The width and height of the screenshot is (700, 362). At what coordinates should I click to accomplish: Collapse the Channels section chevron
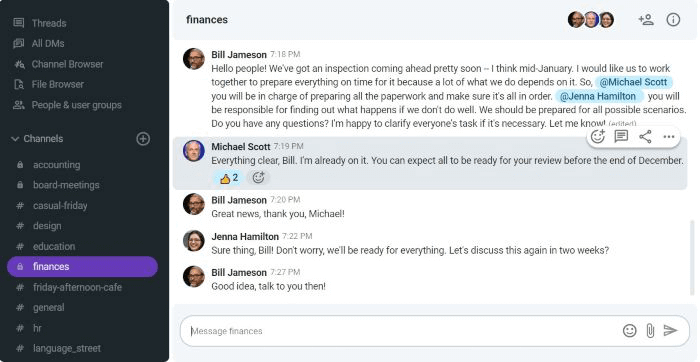[15, 139]
